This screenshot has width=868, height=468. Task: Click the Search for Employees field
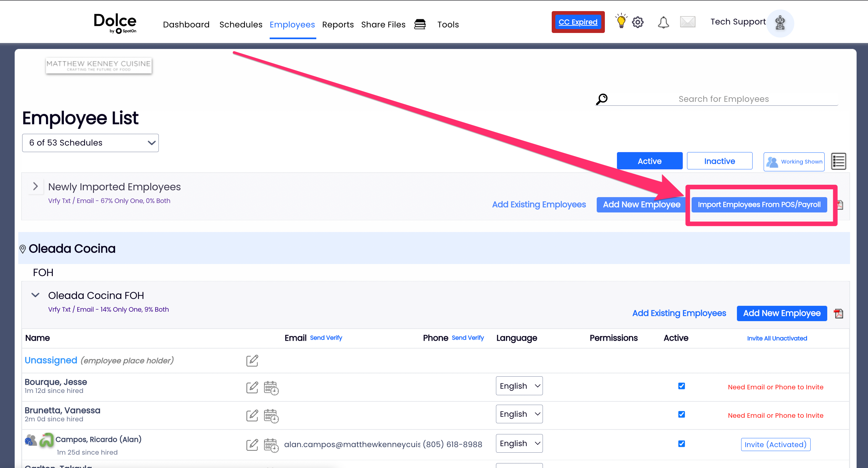pos(723,99)
